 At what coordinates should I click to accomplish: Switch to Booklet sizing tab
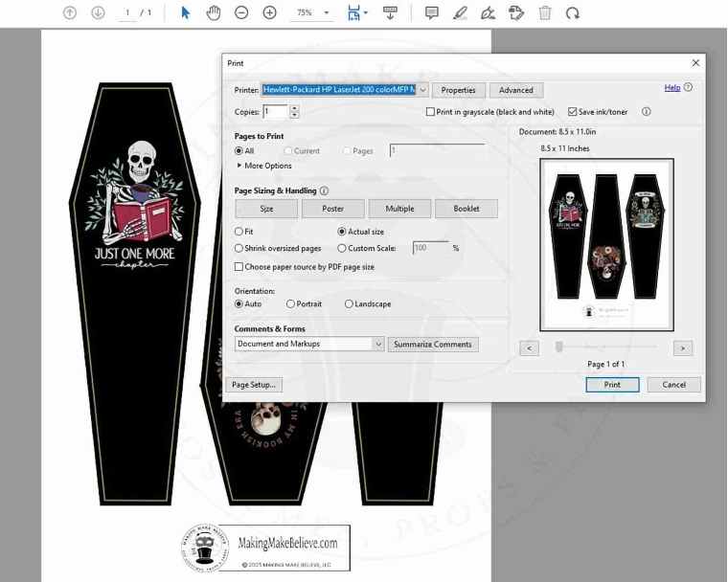[466, 209]
